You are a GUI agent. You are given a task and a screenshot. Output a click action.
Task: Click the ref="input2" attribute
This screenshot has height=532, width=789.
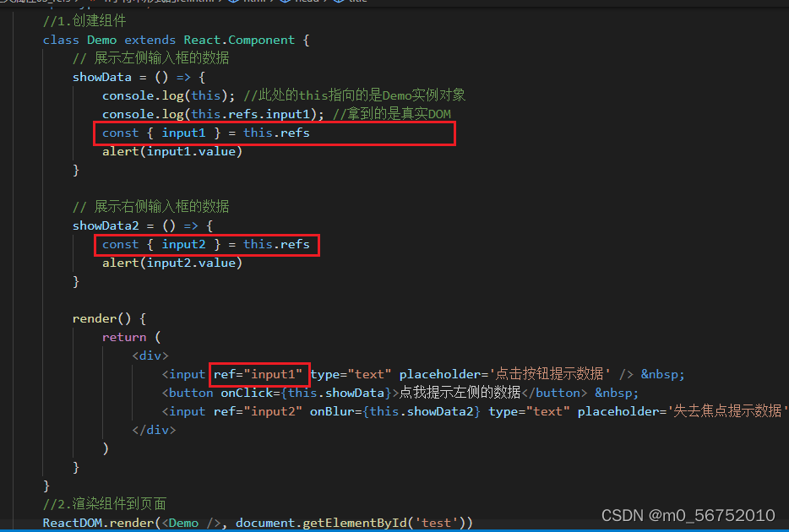258,412
